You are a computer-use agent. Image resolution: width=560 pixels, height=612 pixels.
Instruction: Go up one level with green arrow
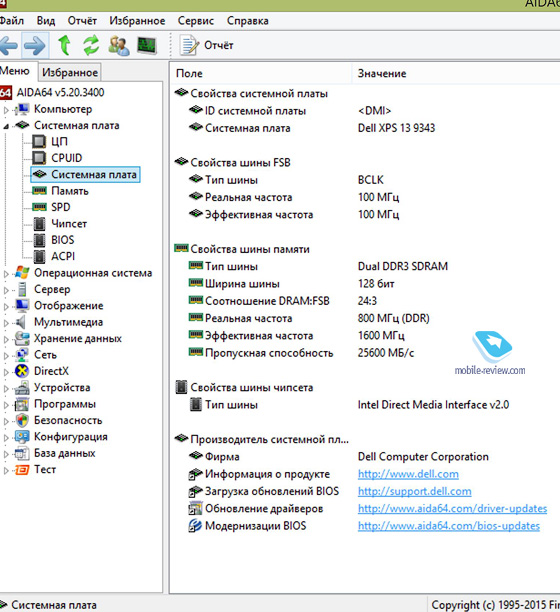click(x=64, y=45)
